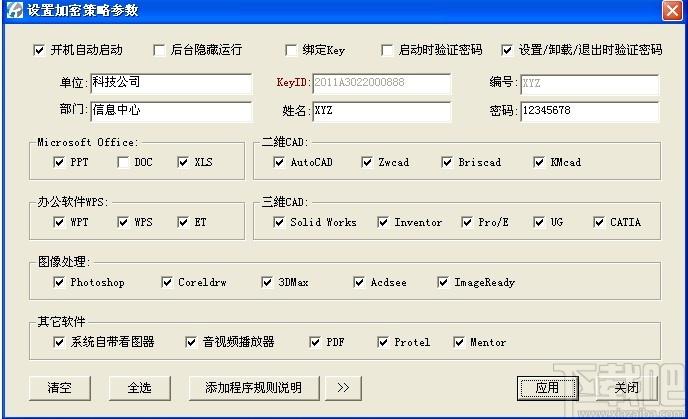Toggle the 开机自动启动 checkbox
The image size is (688, 419).
coord(39,50)
